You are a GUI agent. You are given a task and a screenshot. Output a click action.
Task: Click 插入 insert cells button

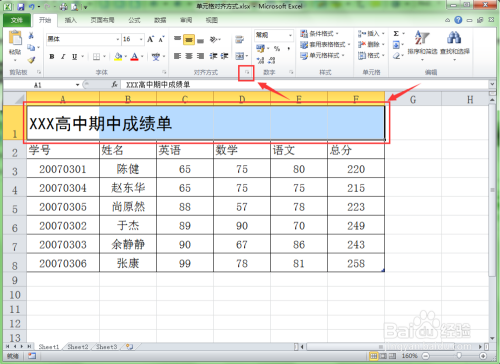[x=371, y=34]
